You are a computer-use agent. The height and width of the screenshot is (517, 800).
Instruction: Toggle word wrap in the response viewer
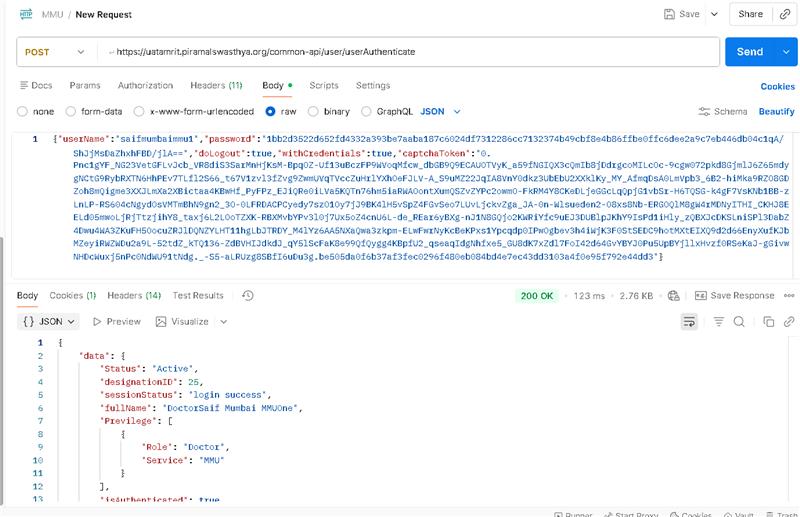(x=689, y=321)
